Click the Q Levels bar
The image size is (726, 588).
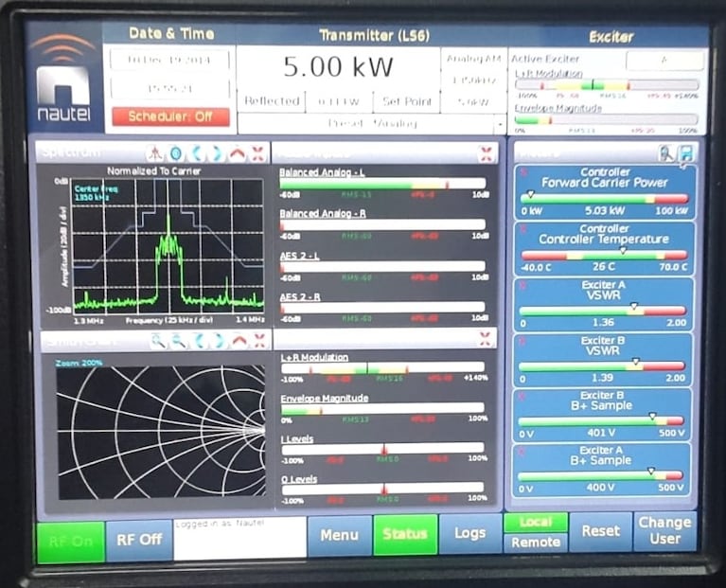click(383, 489)
